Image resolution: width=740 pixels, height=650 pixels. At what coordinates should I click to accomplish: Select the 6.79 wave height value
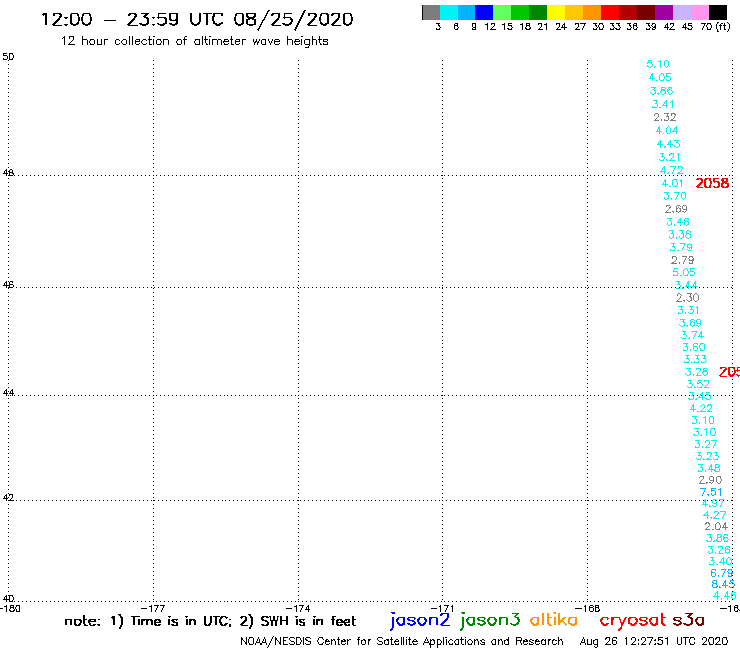tap(722, 573)
